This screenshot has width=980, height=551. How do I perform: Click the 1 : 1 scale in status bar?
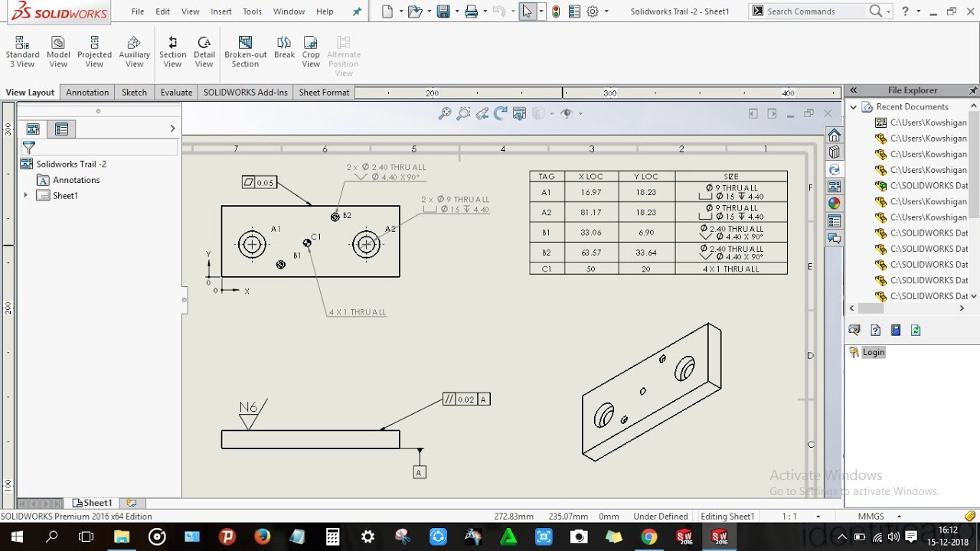(x=789, y=517)
